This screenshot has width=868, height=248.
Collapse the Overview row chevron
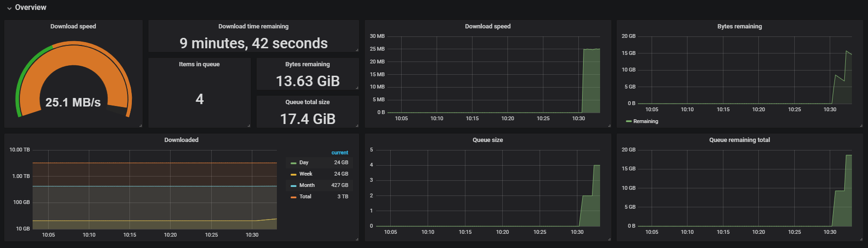9,8
